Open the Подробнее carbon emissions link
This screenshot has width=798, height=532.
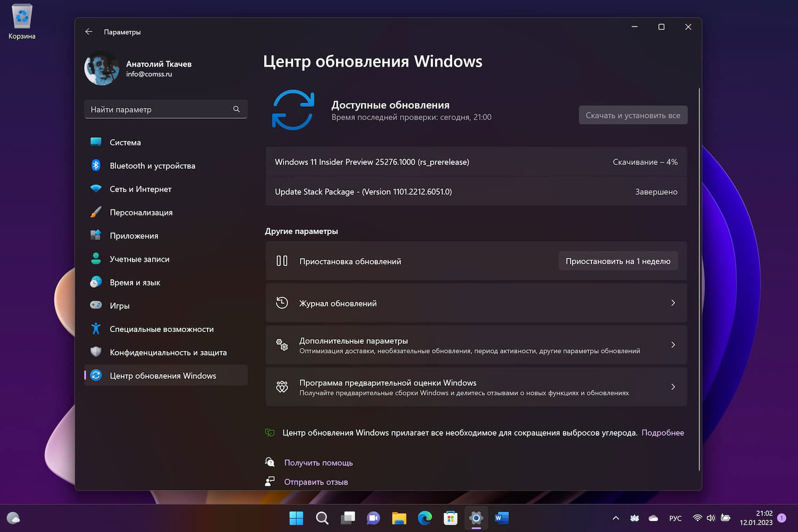click(x=663, y=433)
